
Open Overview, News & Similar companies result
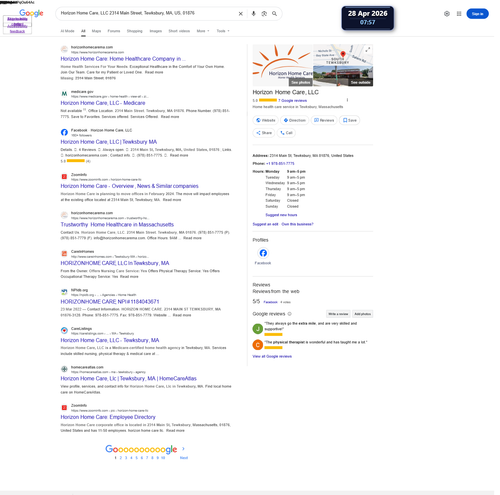pos(129,186)
